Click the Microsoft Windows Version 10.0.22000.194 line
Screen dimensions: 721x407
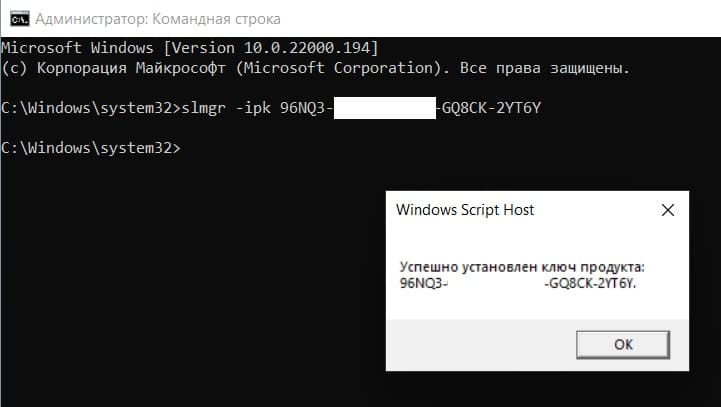(189, 48)
